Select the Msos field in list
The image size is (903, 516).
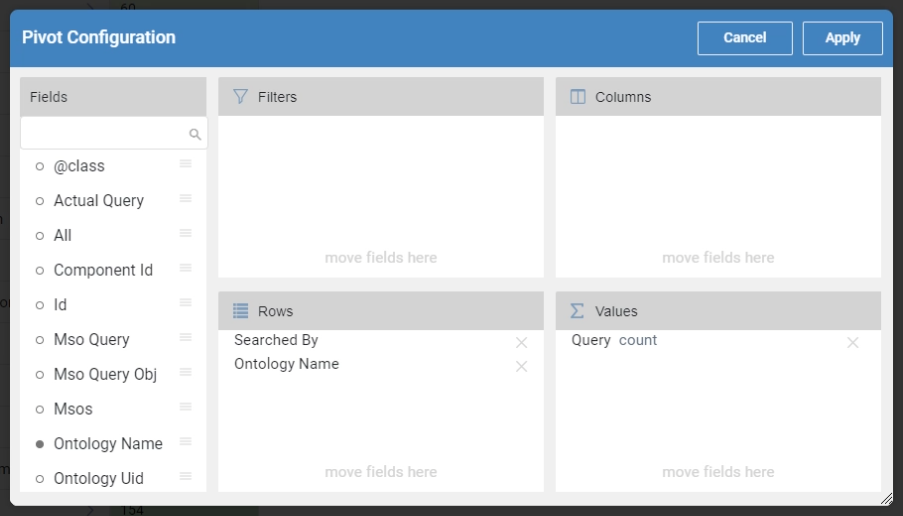[73, 409]
